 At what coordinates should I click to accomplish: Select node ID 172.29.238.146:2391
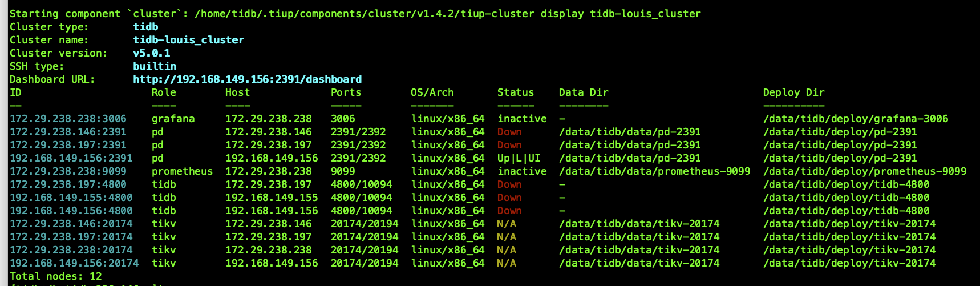pos(68,132)
